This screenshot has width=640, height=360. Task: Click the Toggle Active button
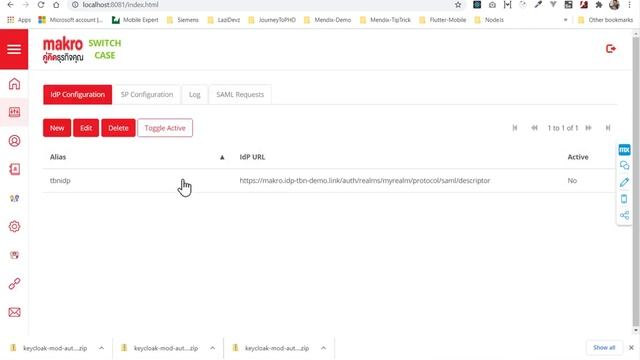click(165, 128)
